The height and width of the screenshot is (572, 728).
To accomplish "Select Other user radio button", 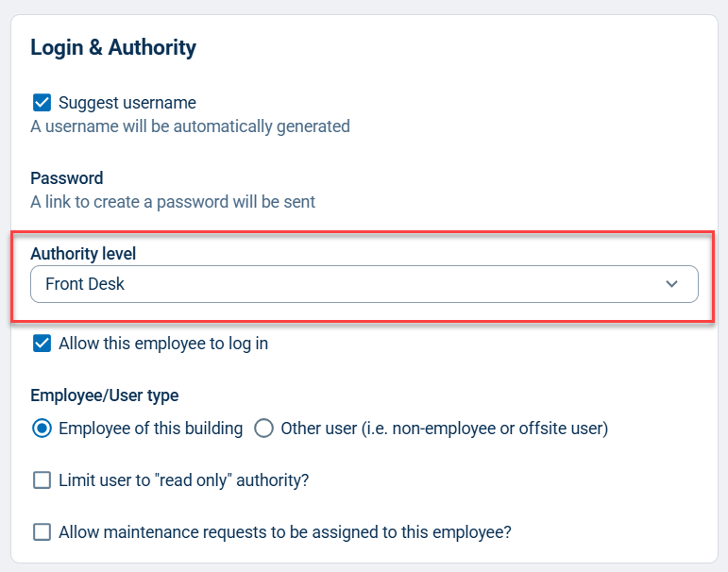I will tap(263, 429).
